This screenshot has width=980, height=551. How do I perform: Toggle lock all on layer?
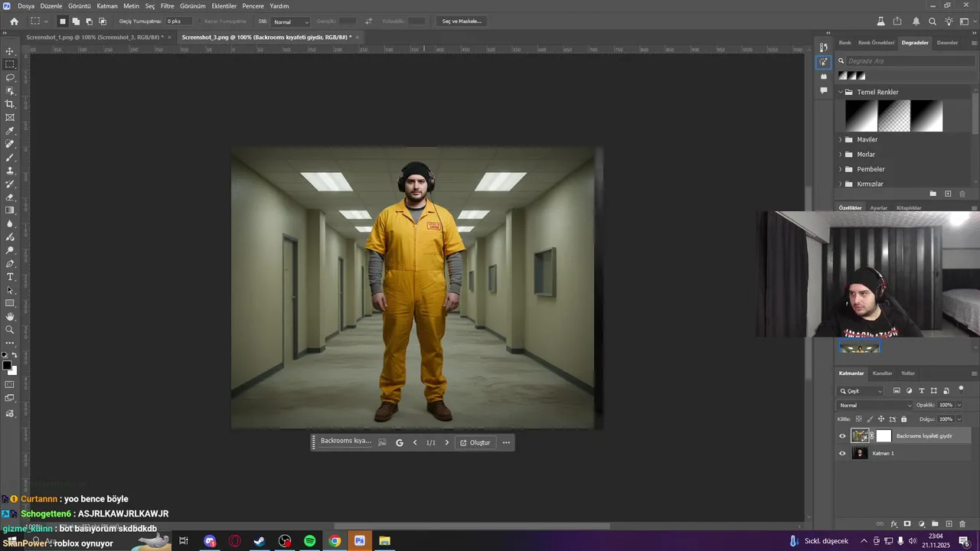pos(903,419)
